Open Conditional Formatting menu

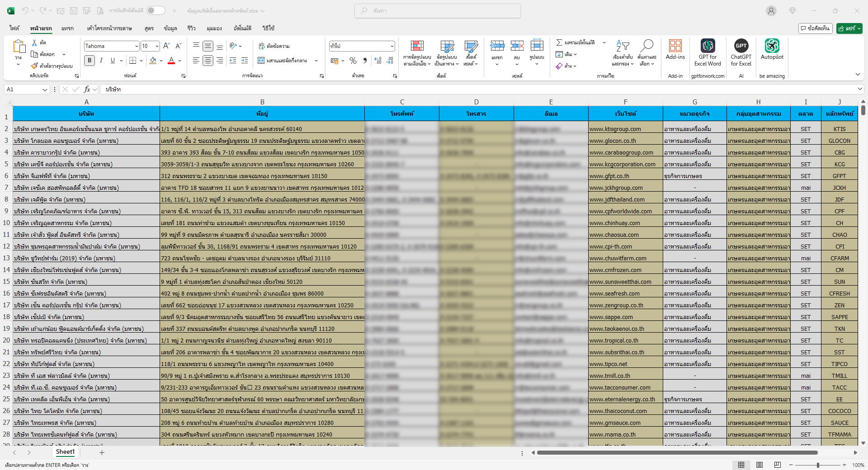pyautogui.click(x=417, y=53)
